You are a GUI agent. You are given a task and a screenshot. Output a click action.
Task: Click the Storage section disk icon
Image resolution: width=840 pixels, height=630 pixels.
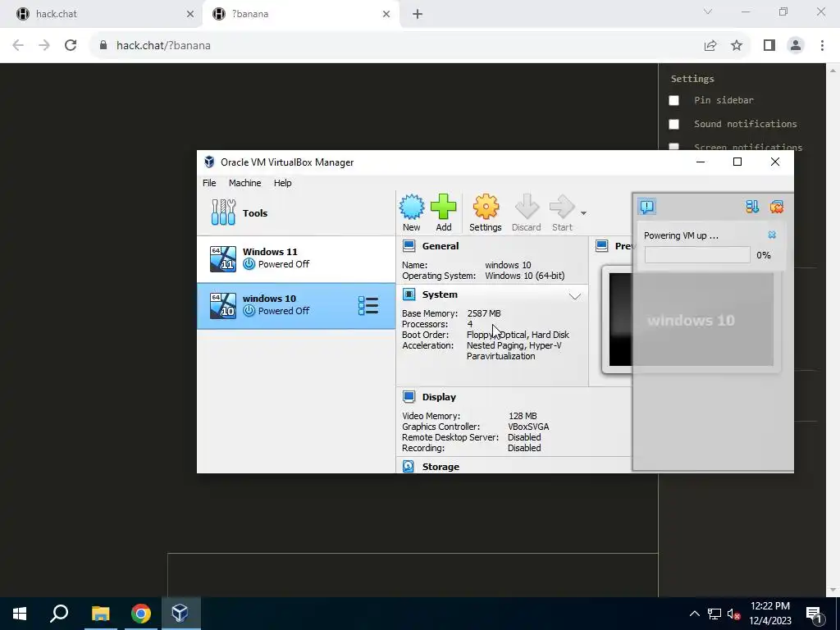click(409, 466)
